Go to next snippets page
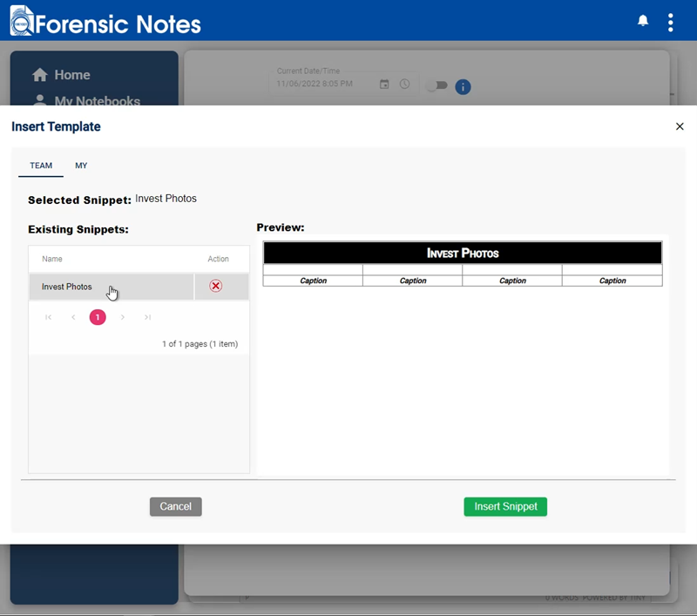This screenshot has height=616, width=697. [x=123, y=317]
